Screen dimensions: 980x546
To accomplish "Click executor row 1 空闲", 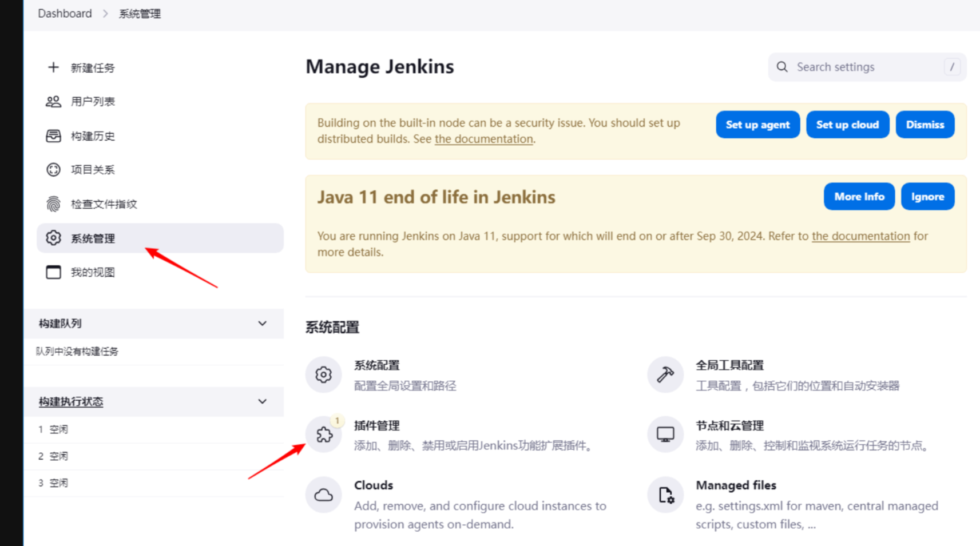I will (x=153, y=429).
